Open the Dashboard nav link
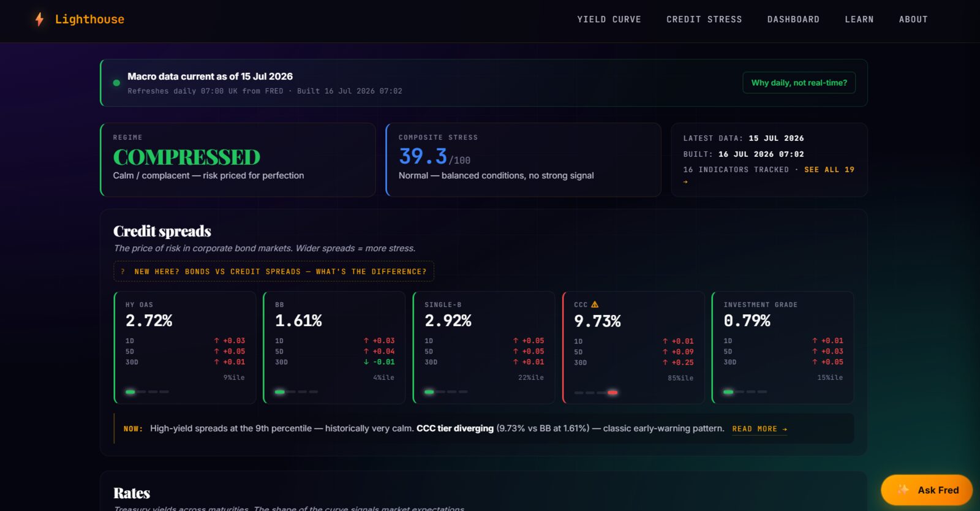Viewport: 980px width, 511px height. 793,20
